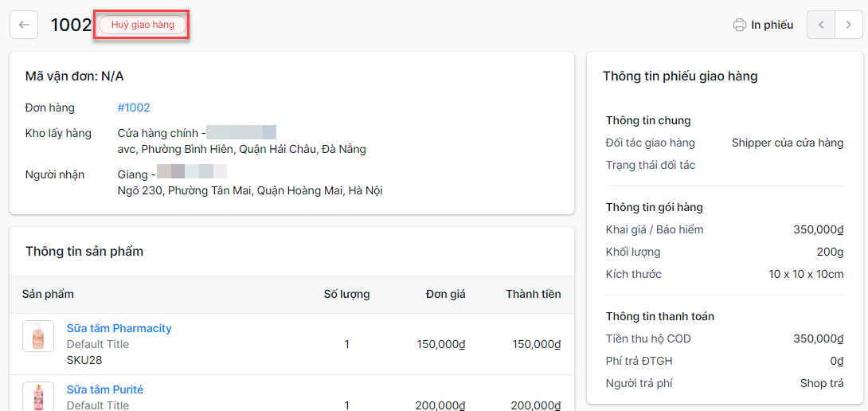Click the Sản phẩm column header
Image resolution: width=868 pixels, height=411 pixels.
pyautogui.click(x=48, y=294)
